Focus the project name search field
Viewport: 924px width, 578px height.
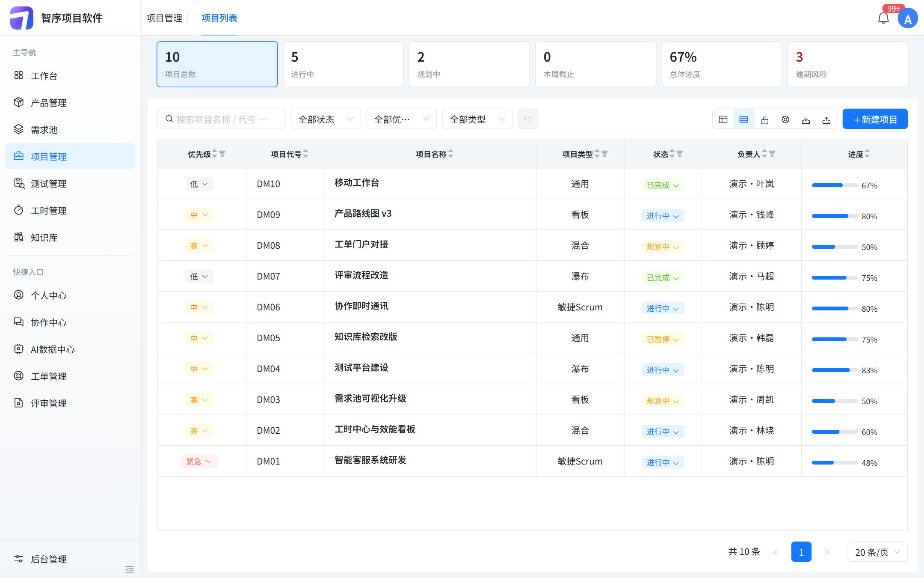(221, 119)
